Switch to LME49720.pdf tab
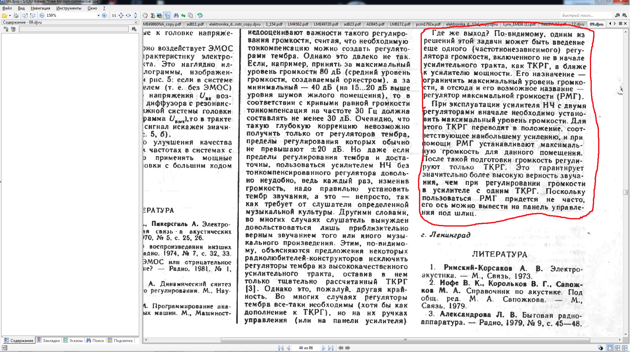The width and height of the screenshot is (644, 363). pos(326,24)
